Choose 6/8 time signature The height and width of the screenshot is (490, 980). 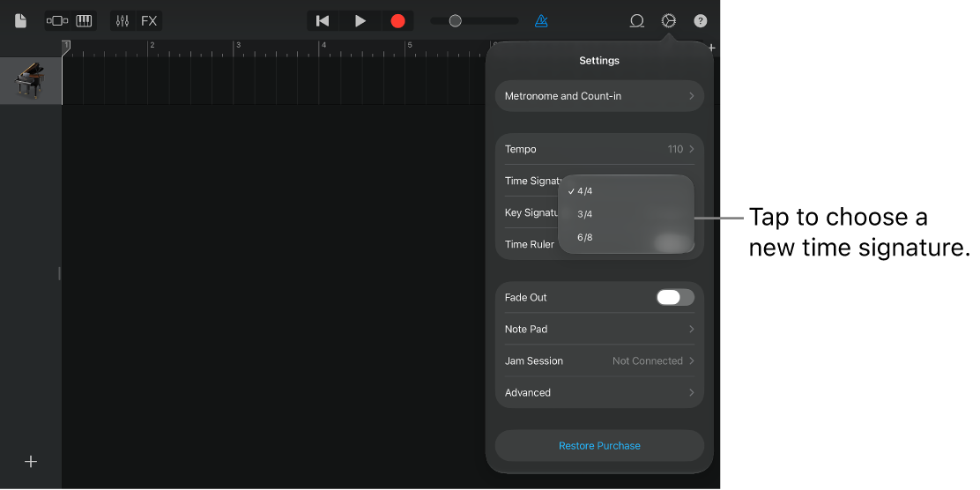click(x=626, y=237)
